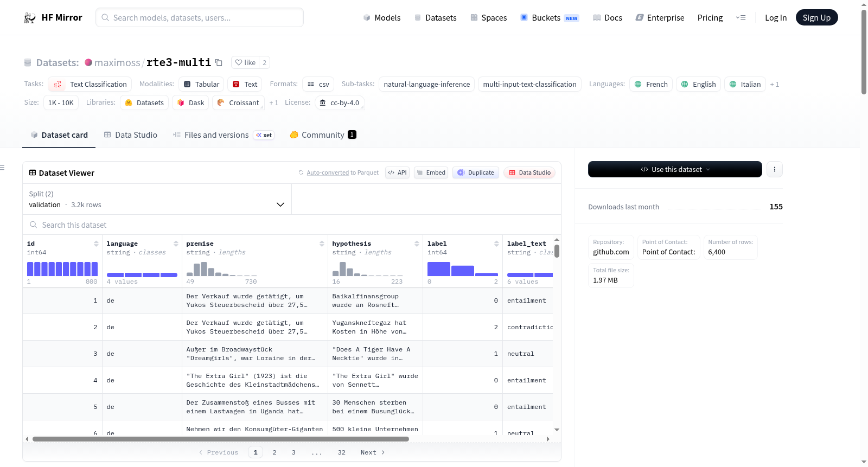Sort by the hypothesis column arrows

coord(417,244)
